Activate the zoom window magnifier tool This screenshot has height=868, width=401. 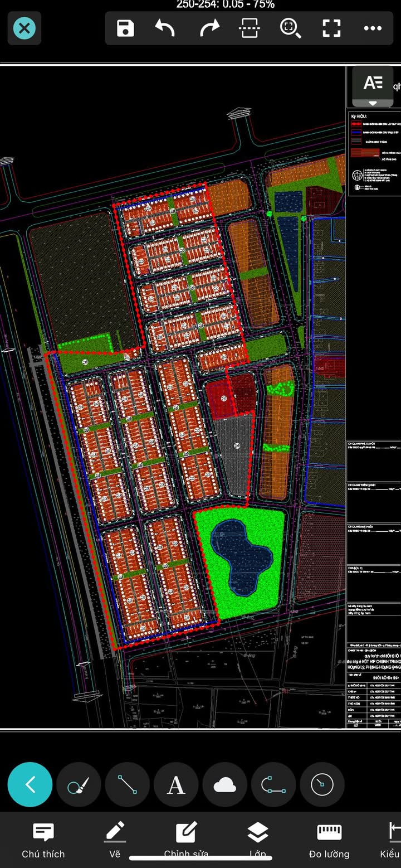tap(290, 28)
